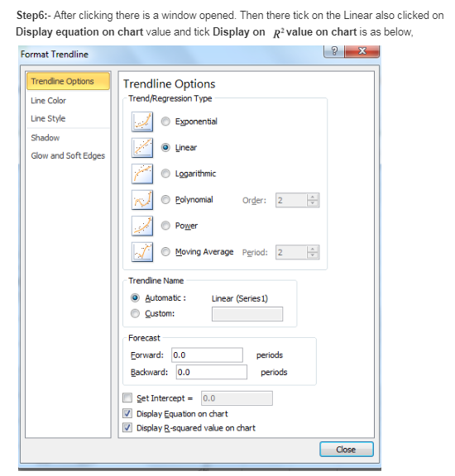Select the Power radio button

coord(165,226)
